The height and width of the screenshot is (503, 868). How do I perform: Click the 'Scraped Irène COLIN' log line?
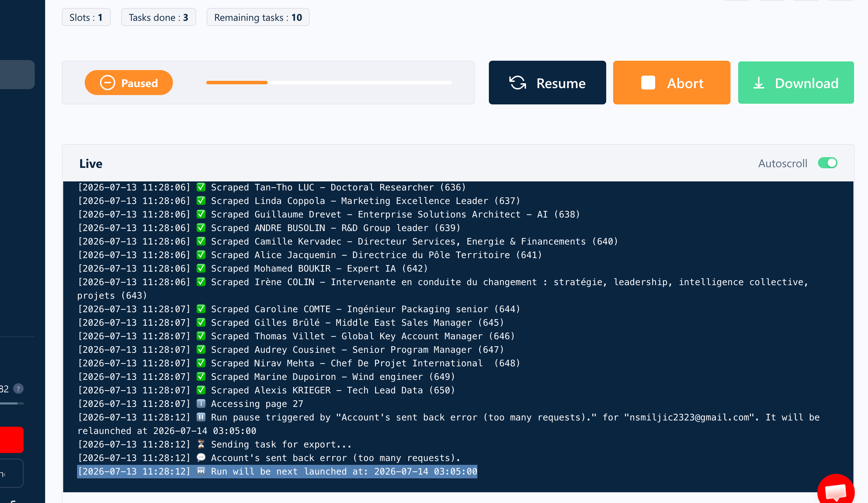point(443,289)
